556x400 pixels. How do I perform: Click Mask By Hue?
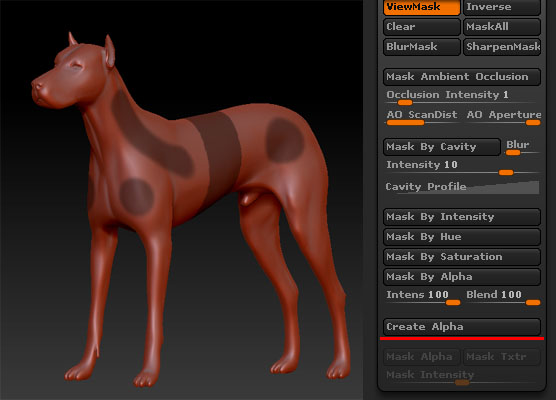click(x=462, y=237)
